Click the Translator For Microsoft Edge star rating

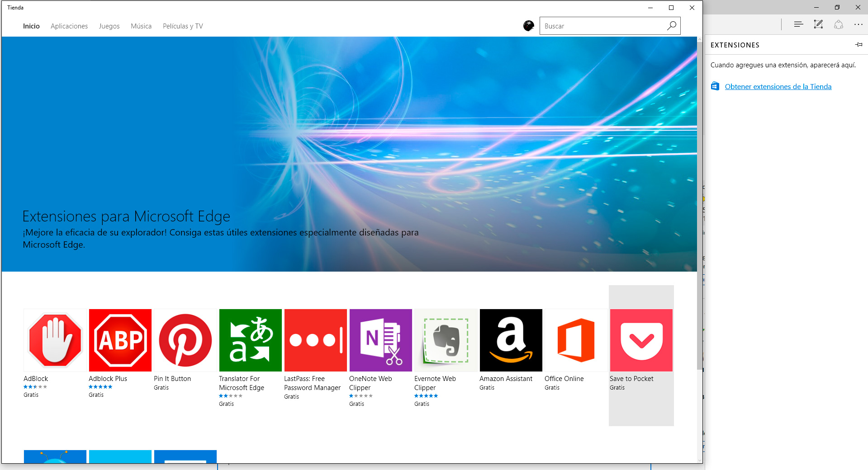pos(231,396)
